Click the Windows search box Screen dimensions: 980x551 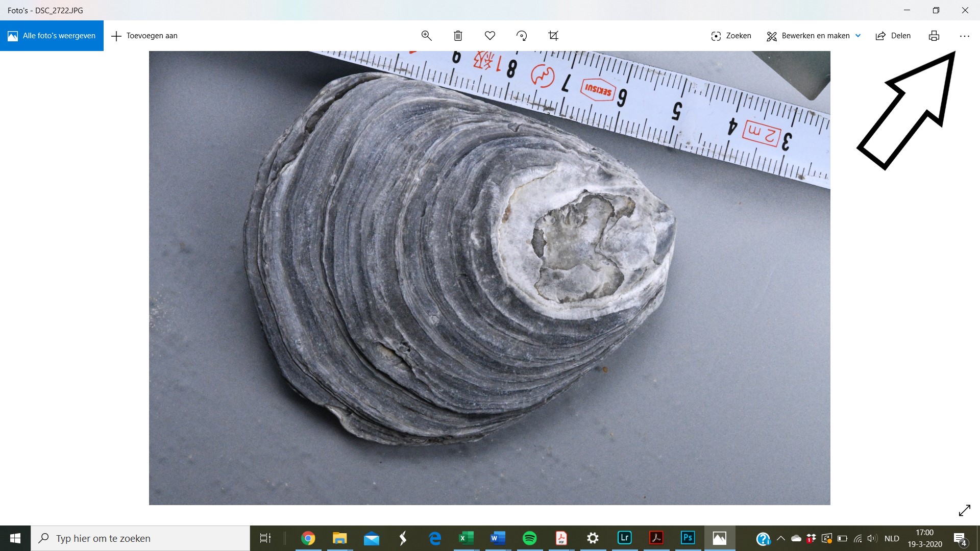tap(140, 538)
